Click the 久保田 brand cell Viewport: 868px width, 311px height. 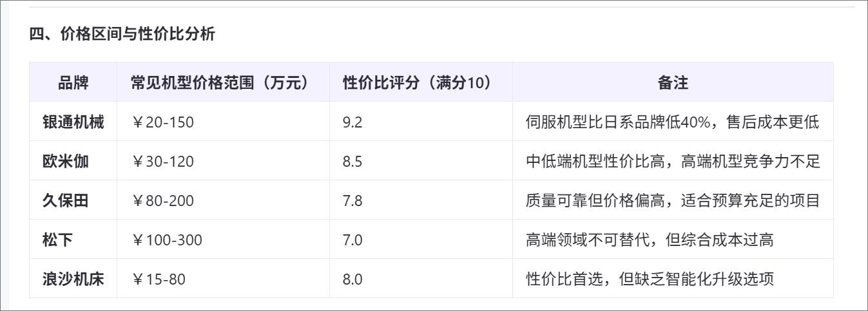pyautogui.click(x=66, y=200)
